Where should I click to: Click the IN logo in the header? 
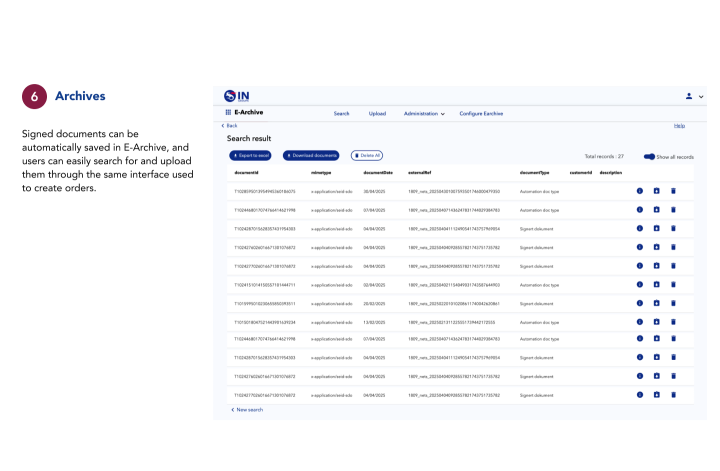237,95
